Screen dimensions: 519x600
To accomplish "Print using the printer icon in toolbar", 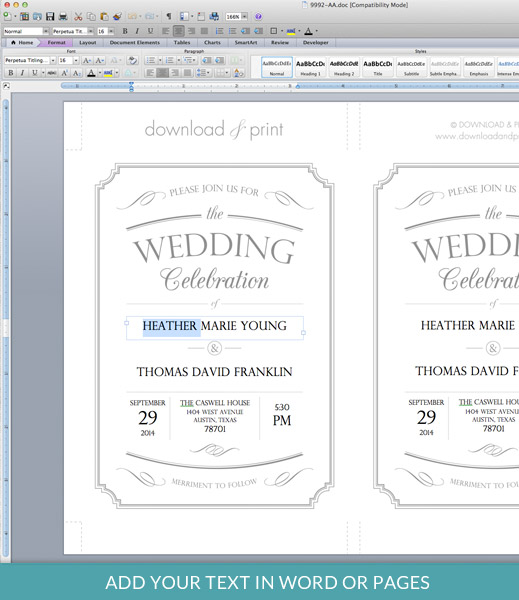I will point(63,16).
